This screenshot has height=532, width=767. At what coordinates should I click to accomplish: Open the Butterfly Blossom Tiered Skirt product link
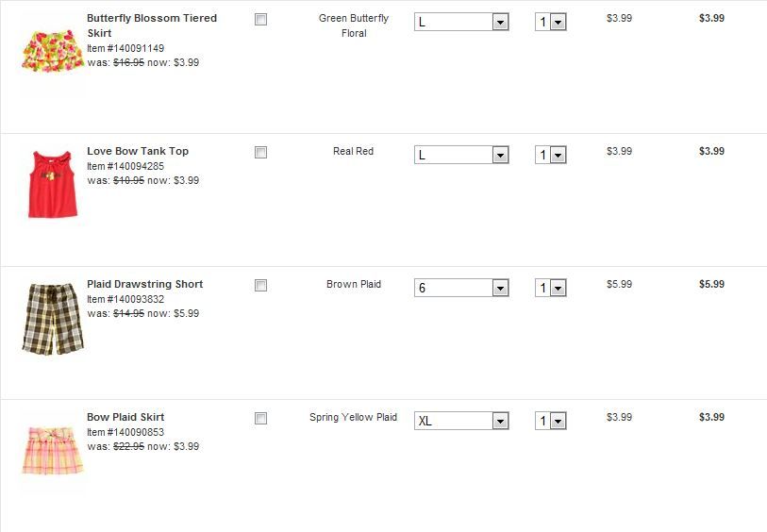(x=151, y=19)
